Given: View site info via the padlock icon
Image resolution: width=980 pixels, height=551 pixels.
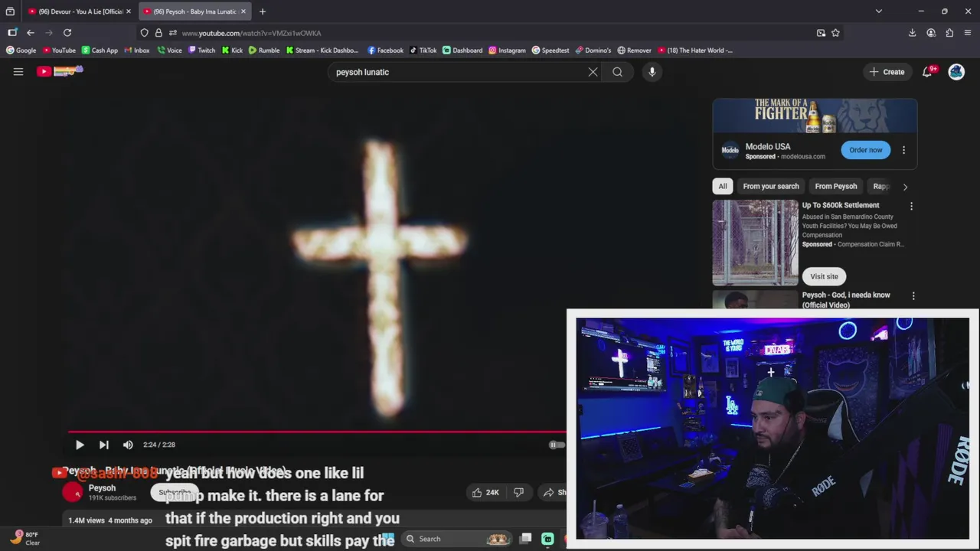Looking at the screenshot, I should (x=158, y=33).
